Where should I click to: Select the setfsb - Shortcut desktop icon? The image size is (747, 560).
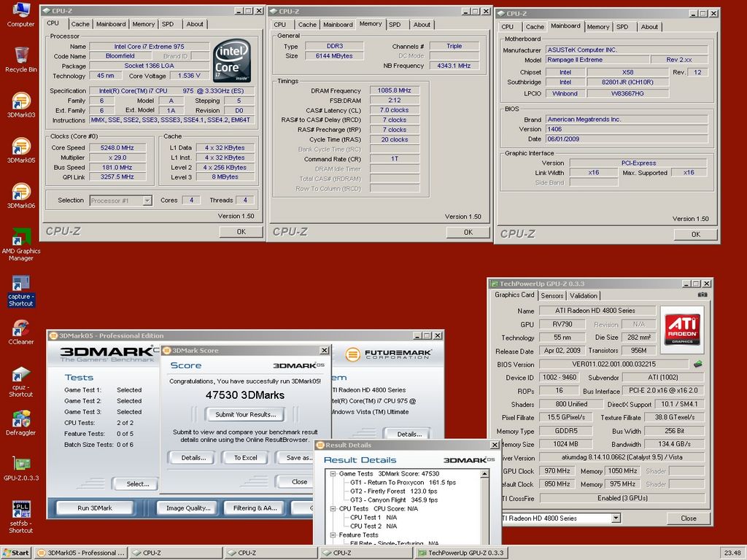coord(21,517)
